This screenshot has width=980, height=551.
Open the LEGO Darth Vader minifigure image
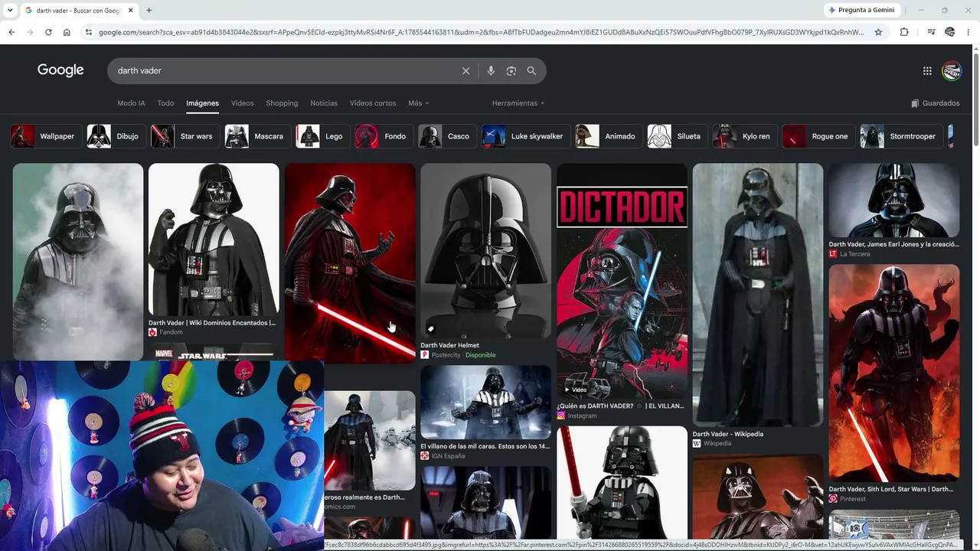click(x=622, y=482)
